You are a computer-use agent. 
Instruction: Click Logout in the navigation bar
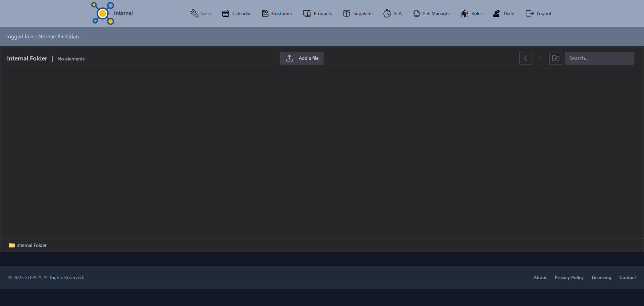click(539, 13)
